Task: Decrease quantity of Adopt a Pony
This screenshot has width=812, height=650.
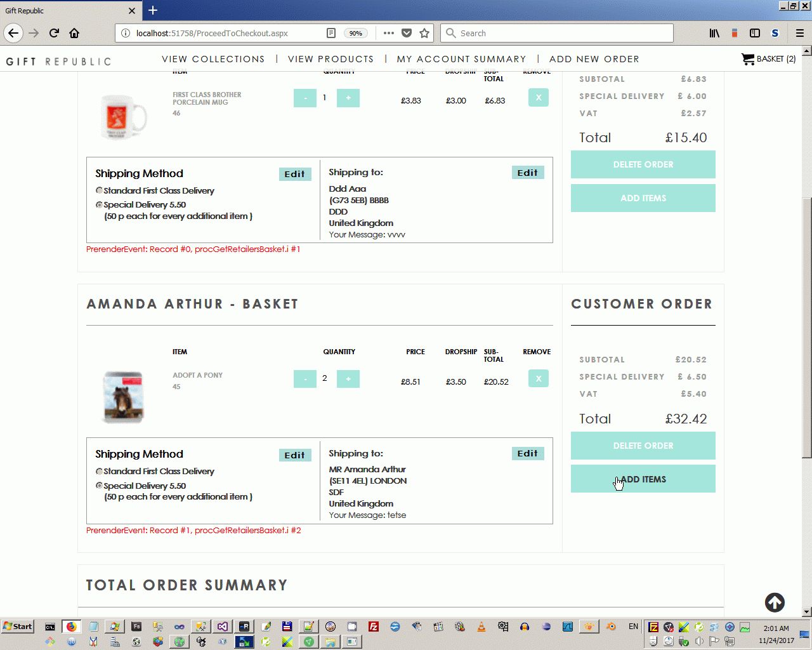Action: tap(305, 379)
